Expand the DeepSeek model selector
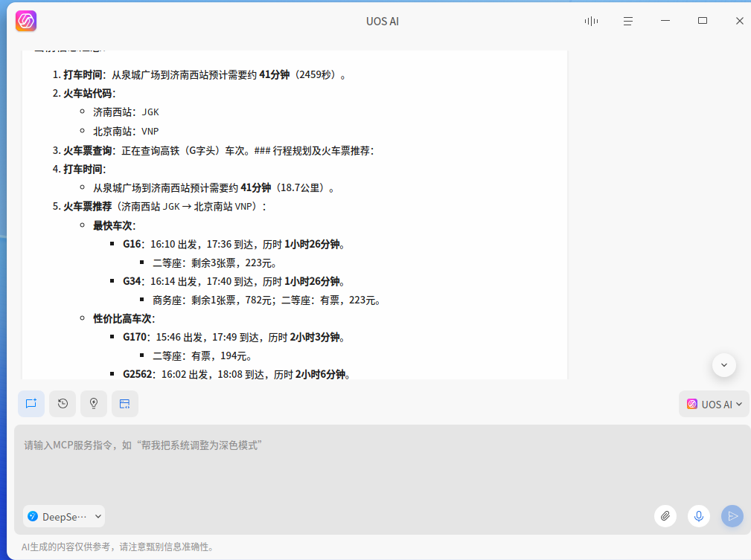The width and height of the screenshot is (751, 560). coord(64,516)
